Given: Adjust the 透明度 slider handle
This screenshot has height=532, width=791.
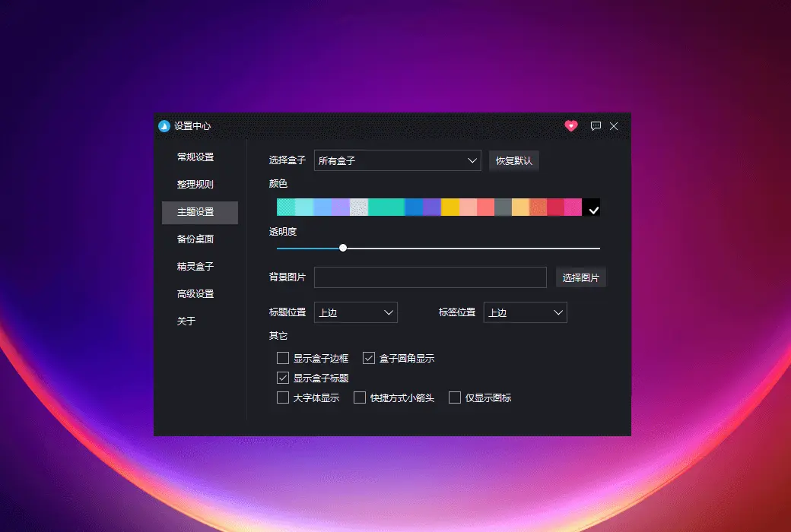Looking at the screenshot, I should pos(343,247).
